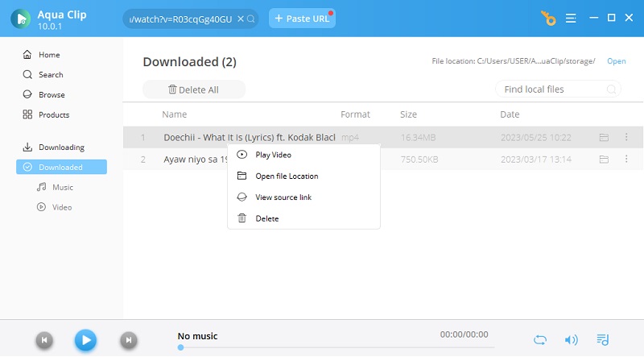Click the file location path text
This screenshot has width=644, height=357.
tap(514, 61)
